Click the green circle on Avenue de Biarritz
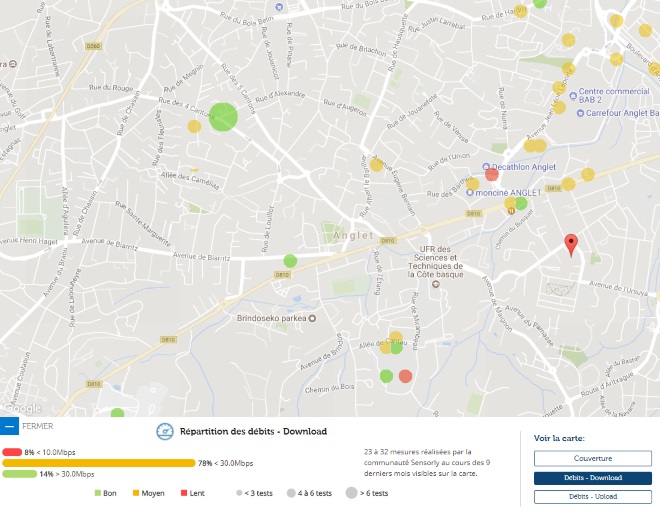Viewport: 660px width, 518px height. 290,261
